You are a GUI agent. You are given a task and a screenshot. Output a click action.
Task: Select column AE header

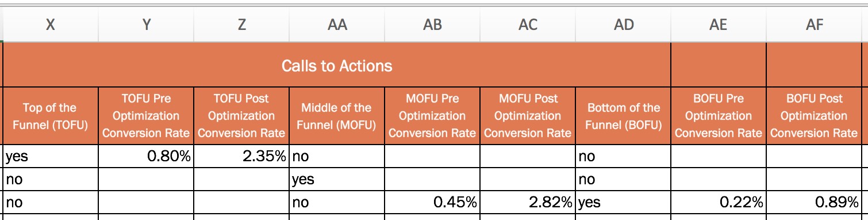click(x=719, y=24)
